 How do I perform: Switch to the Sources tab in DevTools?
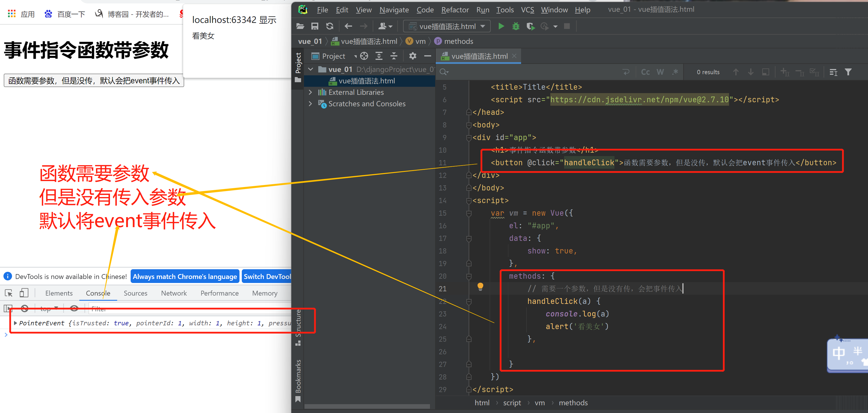point(135,293)
